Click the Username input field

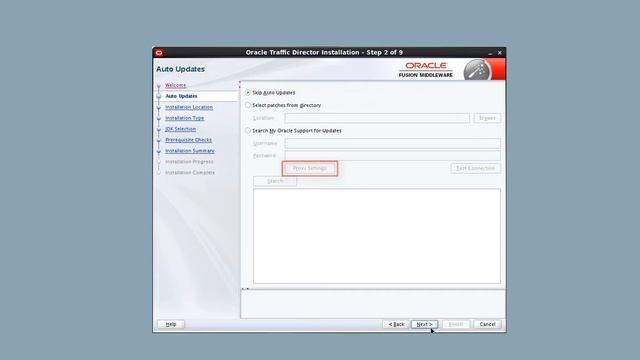392,143
